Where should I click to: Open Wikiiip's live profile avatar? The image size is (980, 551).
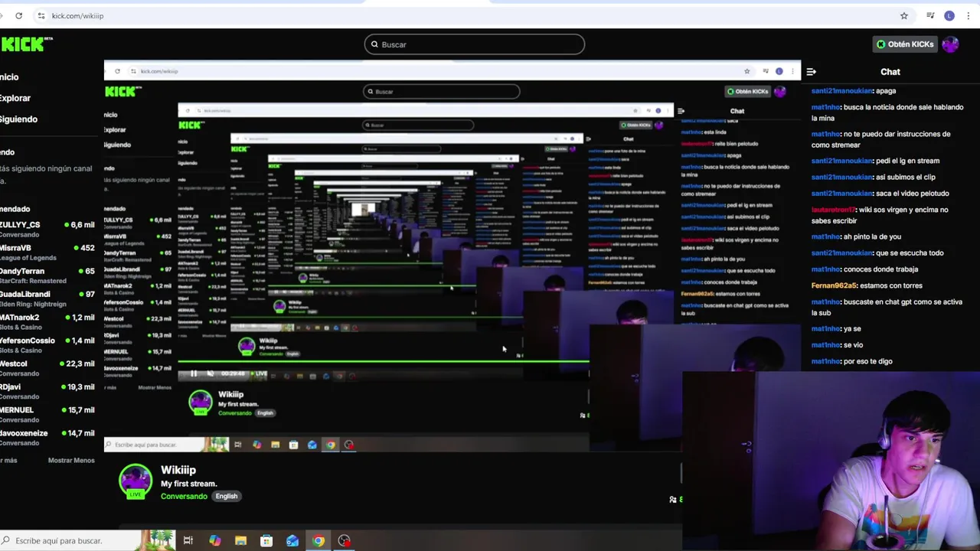pyautogui.click(x=136, y=481)
